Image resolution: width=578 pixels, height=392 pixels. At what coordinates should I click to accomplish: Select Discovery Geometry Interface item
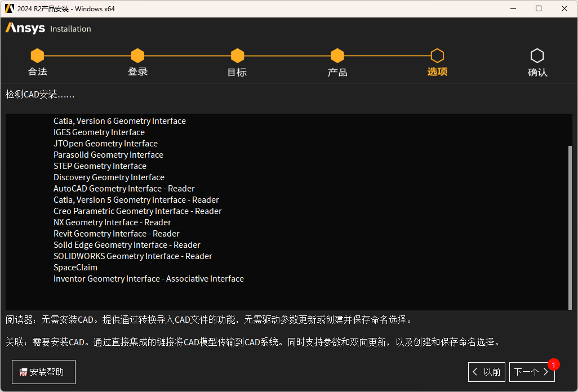coord(109,177)
